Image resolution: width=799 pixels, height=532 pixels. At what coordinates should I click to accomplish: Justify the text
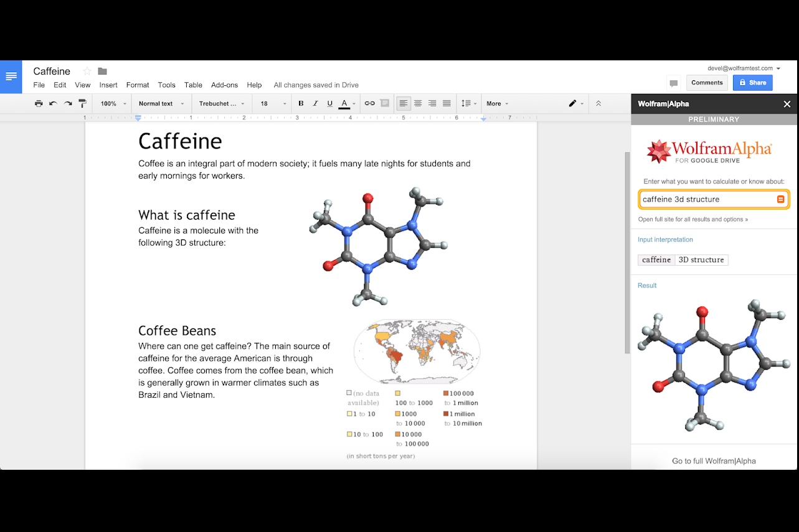tap(447, 103)
